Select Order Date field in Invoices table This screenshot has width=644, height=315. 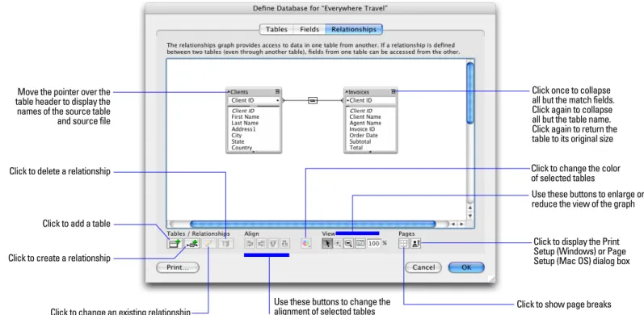click(364, 135)
